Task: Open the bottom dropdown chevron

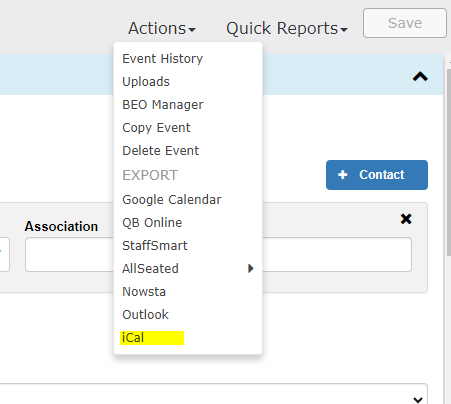Action: [418, 399]
